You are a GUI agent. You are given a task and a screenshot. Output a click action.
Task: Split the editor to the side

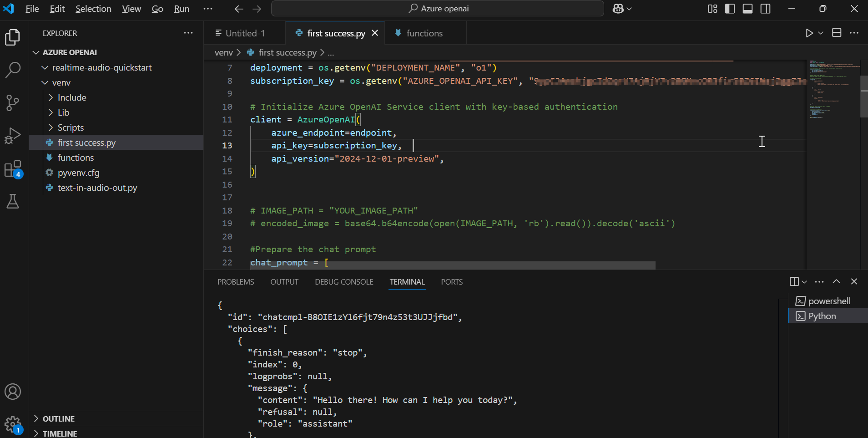point(837,33)
